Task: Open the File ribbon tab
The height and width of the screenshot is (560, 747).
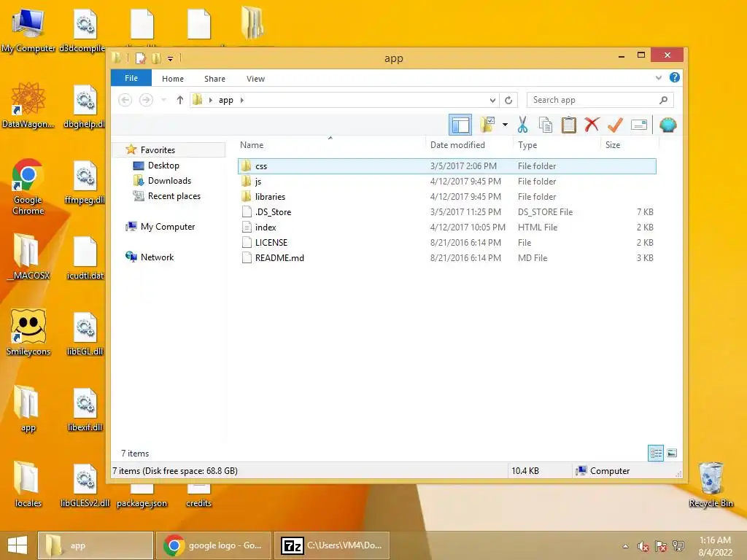Action: pos(131,78)
